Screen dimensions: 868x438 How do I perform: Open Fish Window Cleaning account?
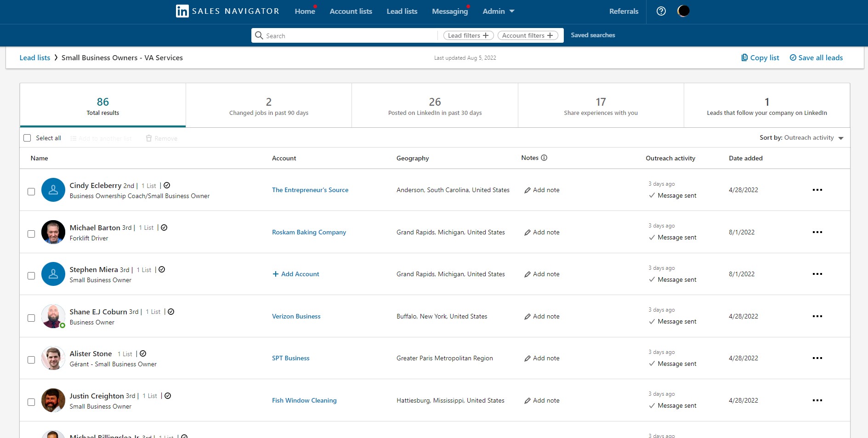(x=304, y=400)
